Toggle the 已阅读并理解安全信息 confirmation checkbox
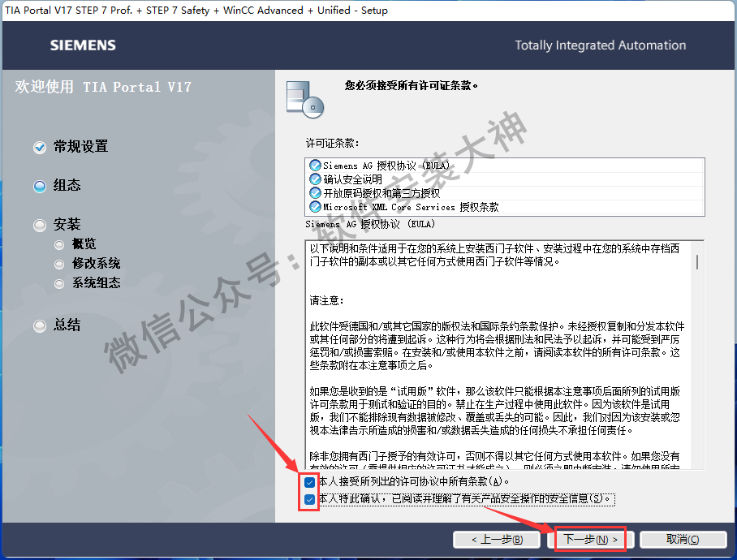Viewport: 737px width, 560px height. [x=309, y=499]
